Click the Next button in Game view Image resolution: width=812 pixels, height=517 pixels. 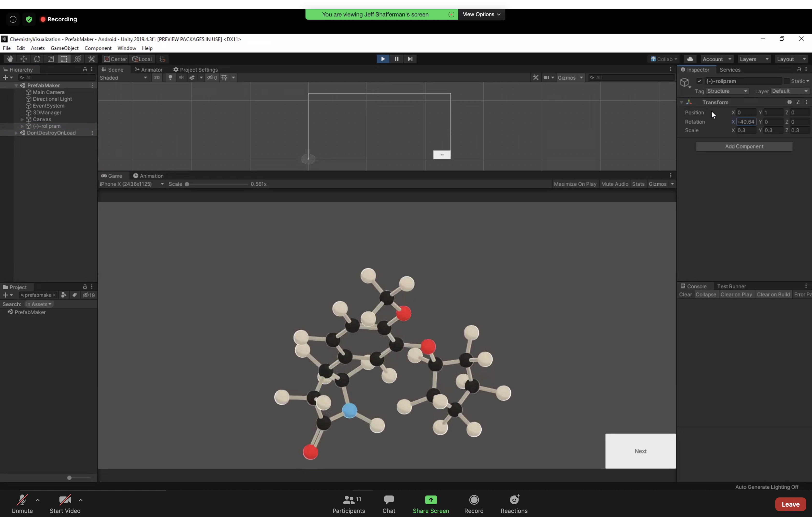click(640, 451)
